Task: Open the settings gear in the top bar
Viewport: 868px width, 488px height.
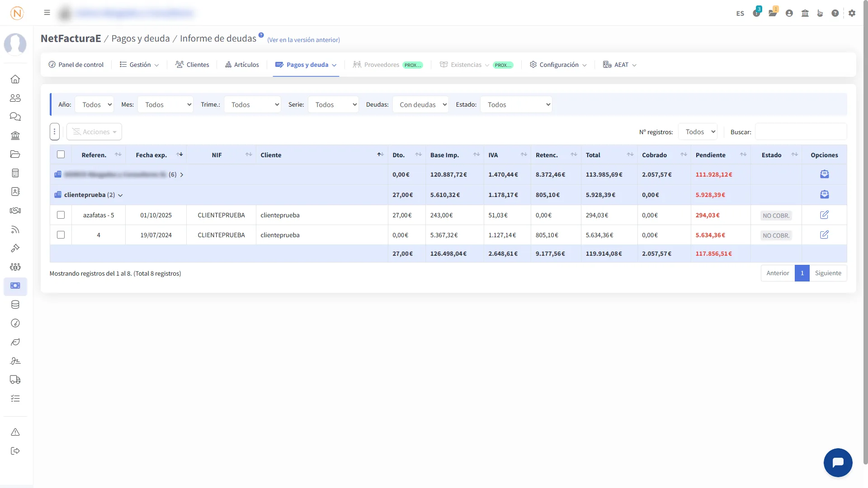Action: (x=852, y=13)
